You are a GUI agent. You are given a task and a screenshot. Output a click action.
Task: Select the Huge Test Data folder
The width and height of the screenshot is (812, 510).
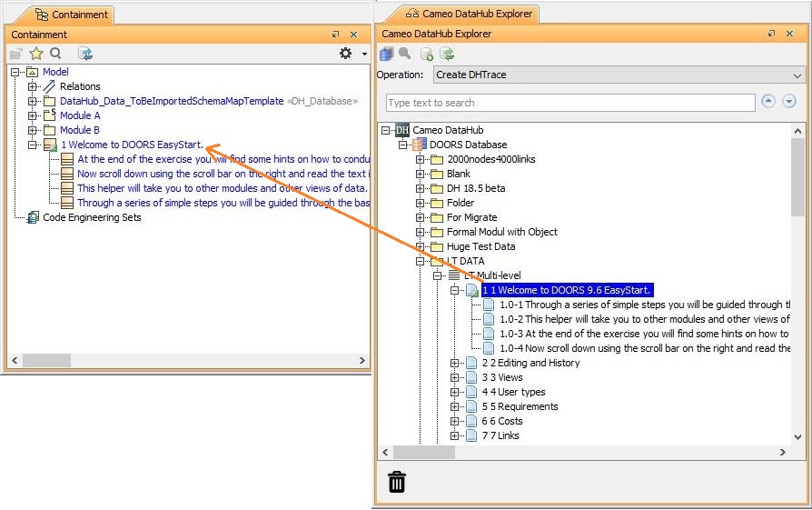pyautogui.click(x=480, y=246)
